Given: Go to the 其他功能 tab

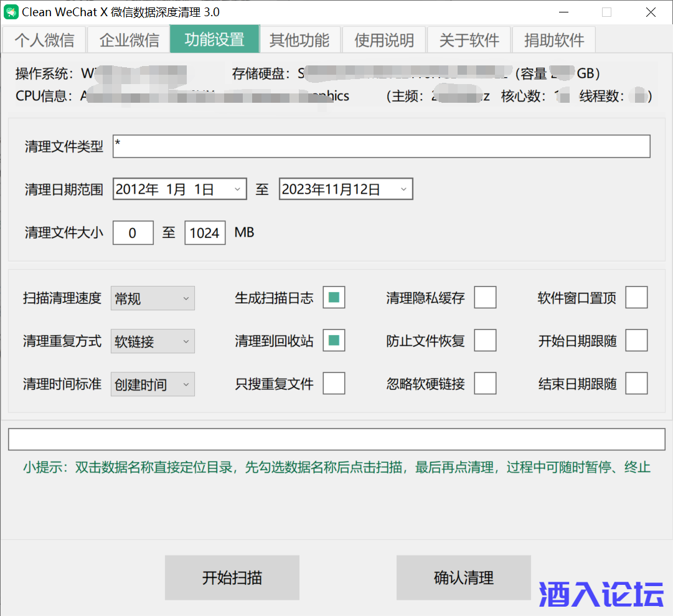Looking at the screenshot, I should click(299, 40).
